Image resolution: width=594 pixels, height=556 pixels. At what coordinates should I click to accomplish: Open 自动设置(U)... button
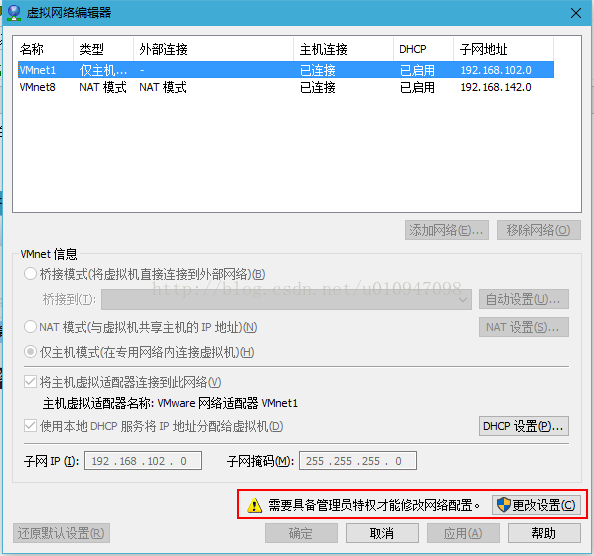click(x=524, y=299)
